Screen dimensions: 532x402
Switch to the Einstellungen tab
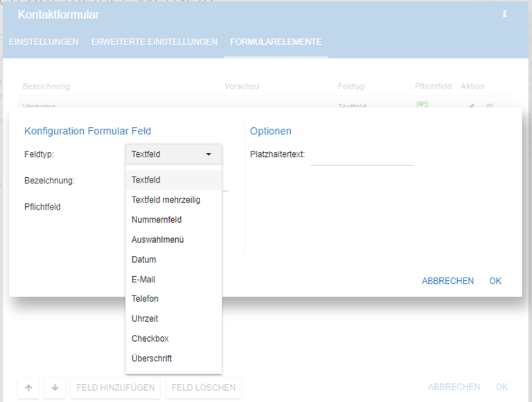click(x=44, y=42)
